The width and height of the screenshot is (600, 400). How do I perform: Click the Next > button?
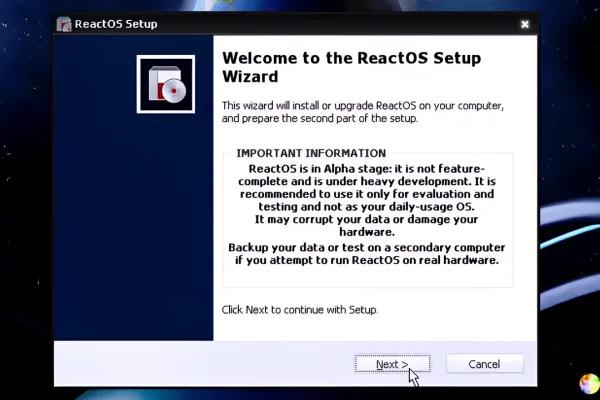point(392,364)
